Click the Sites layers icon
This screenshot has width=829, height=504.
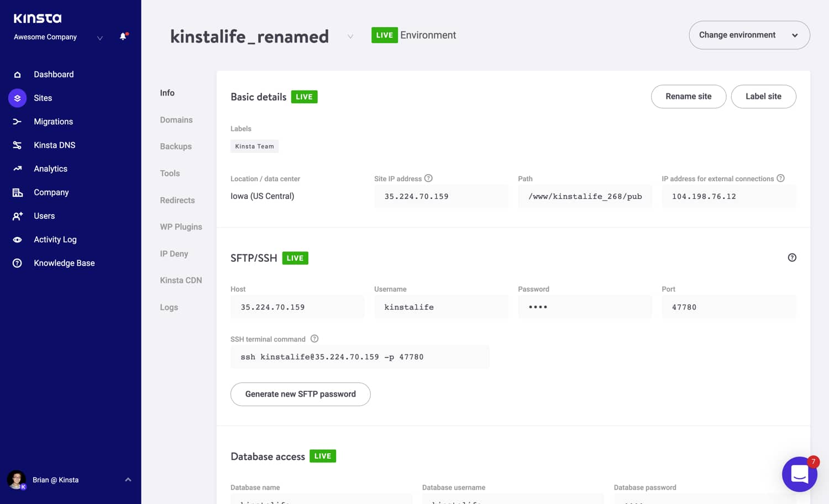click(17, 98)
